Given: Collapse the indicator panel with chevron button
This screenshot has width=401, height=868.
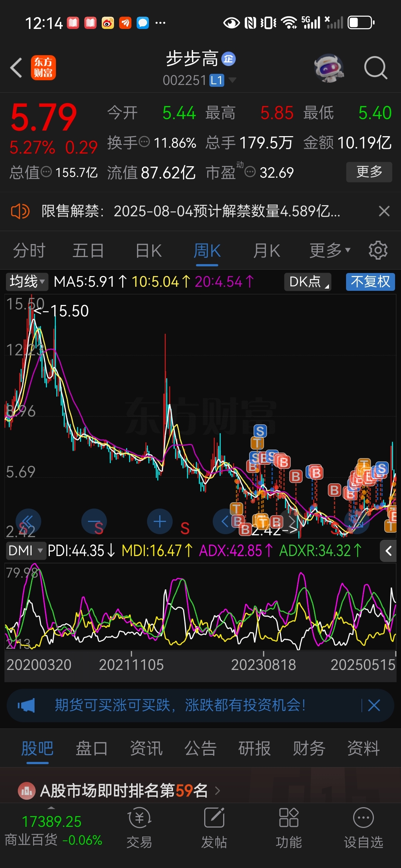Looking at the screenshot, I should tap(388, 551).
